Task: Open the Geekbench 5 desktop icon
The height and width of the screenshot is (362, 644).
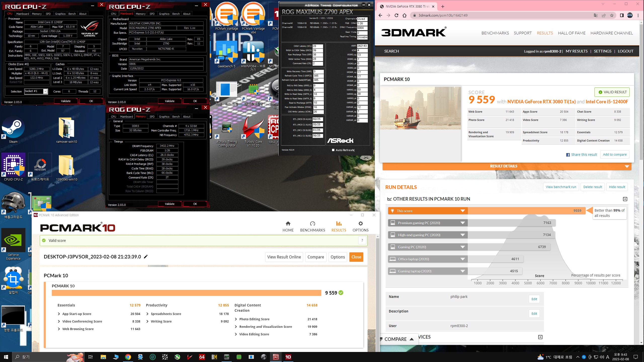Action: 227,54
